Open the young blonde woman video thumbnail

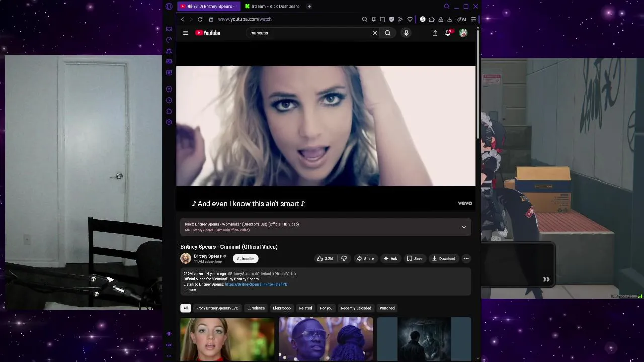227,339
